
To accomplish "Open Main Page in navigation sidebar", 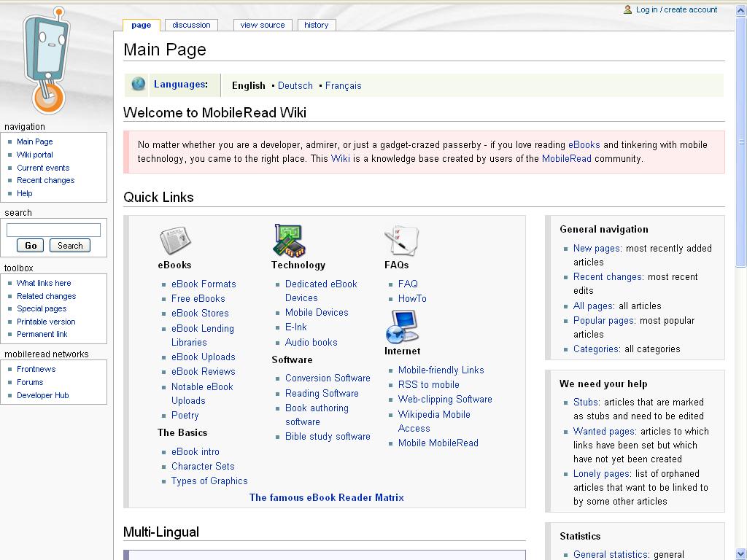I will [x=35, y=141].
